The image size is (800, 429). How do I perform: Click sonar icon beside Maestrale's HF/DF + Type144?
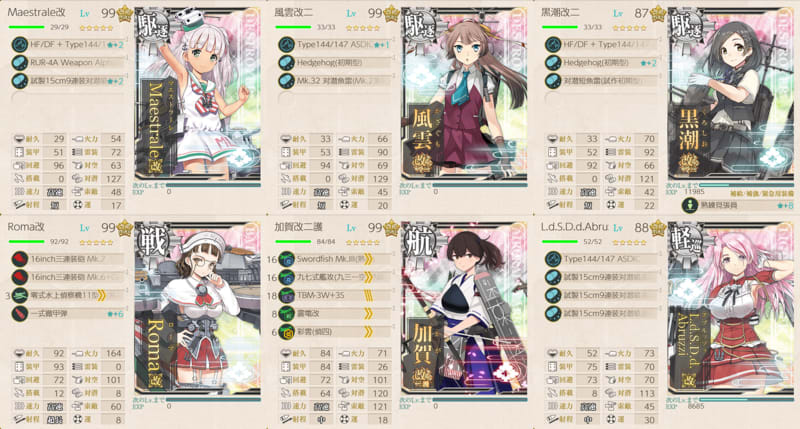click(19, 44)
